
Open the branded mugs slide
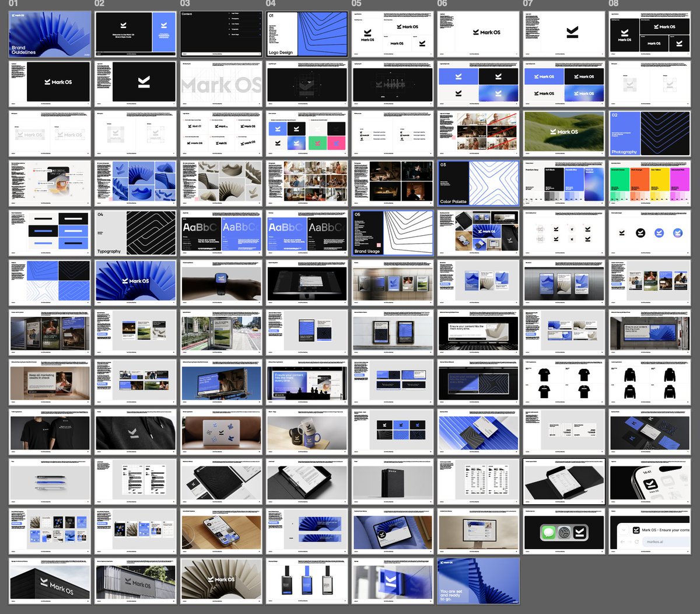coord(307,431)
